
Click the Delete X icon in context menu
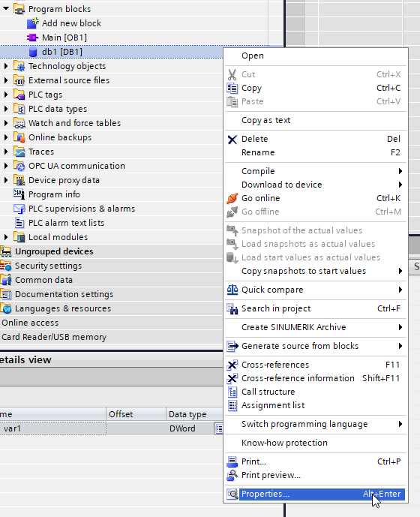pyautogui.click(x=232, y=139)
